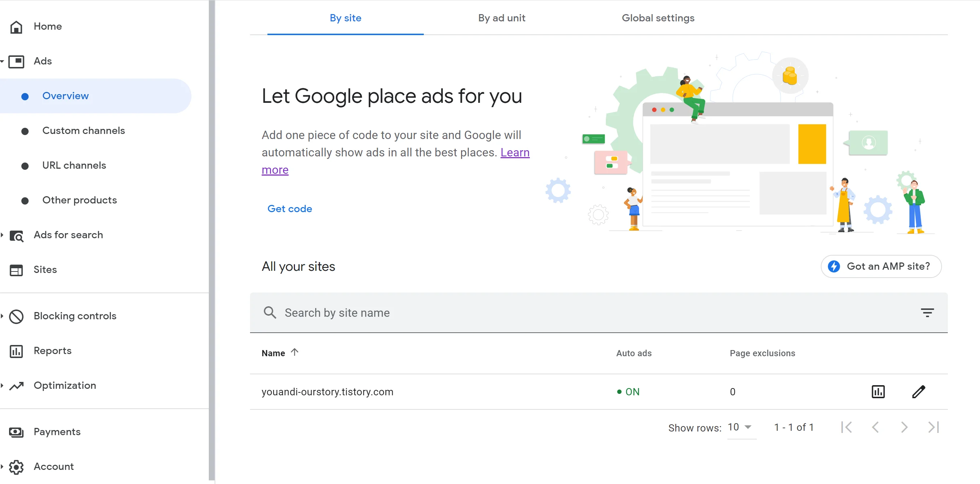
Task: Go to the first page of results
Action: tap(846, 427)
